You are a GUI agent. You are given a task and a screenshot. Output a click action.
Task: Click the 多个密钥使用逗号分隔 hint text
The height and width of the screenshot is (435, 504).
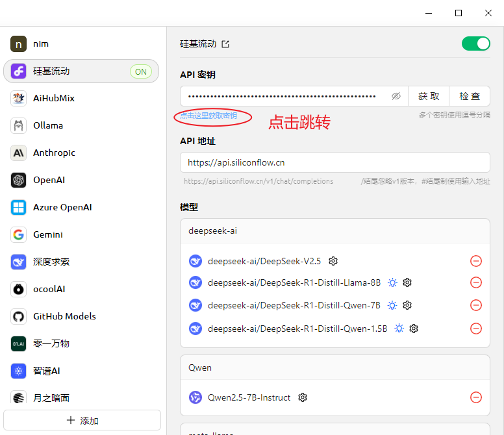(454, 115)
